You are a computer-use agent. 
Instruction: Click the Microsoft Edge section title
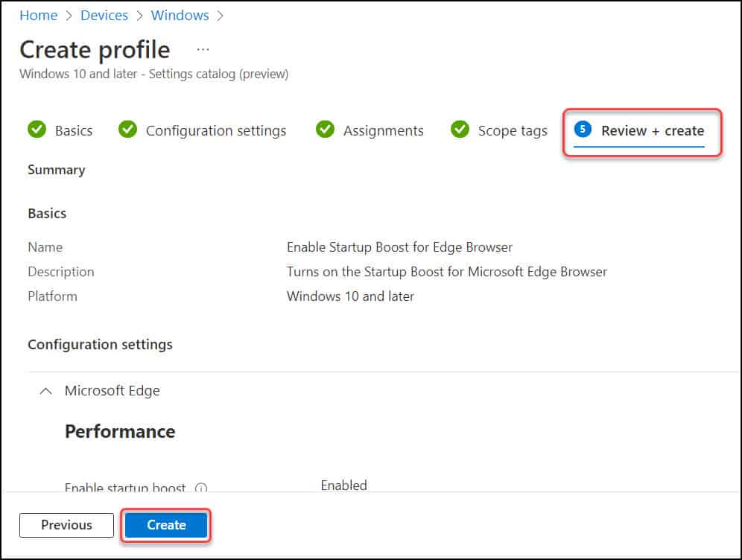click(x=112, y=391)
